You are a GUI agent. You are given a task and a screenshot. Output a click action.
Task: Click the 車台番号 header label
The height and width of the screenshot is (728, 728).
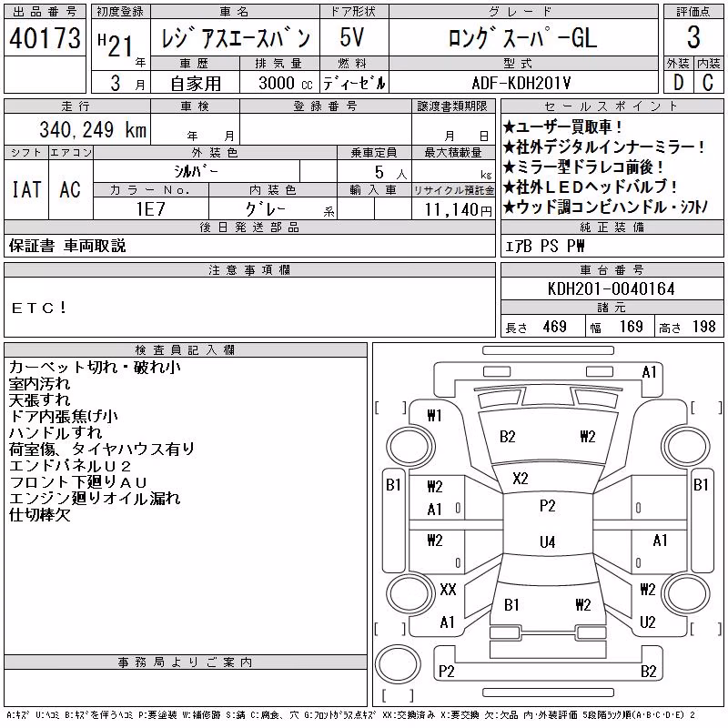pos(612,269)
